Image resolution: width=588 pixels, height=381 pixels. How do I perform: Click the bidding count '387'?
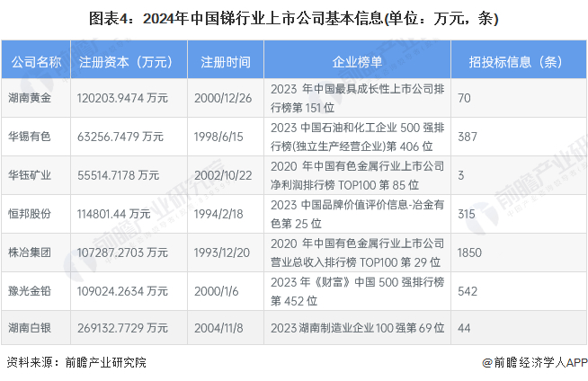pos(468,137)
